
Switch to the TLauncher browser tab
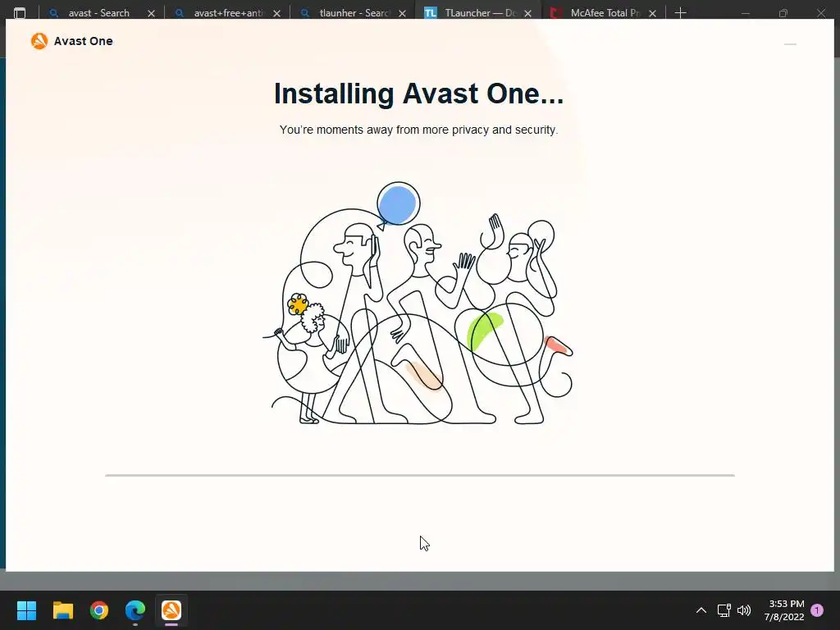[x=478, y=13]
